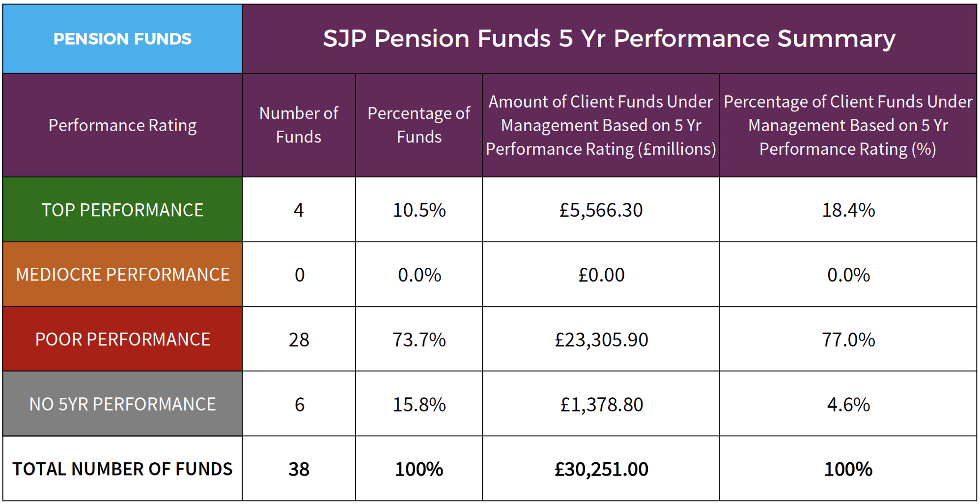Click the £1,378.80 amount cell

pos(601,405)
